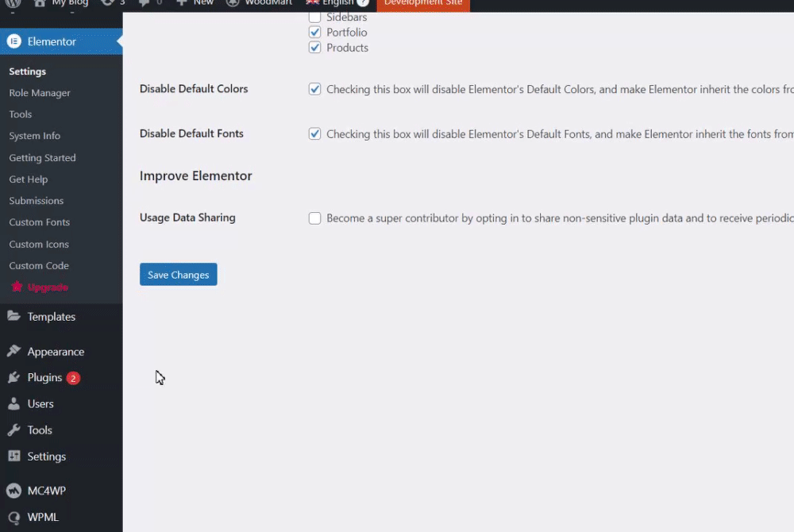This screenshot has width=794, height=532.
Task: Toggle the Disable Default Colors checkbox
Action: pos(314,89)
